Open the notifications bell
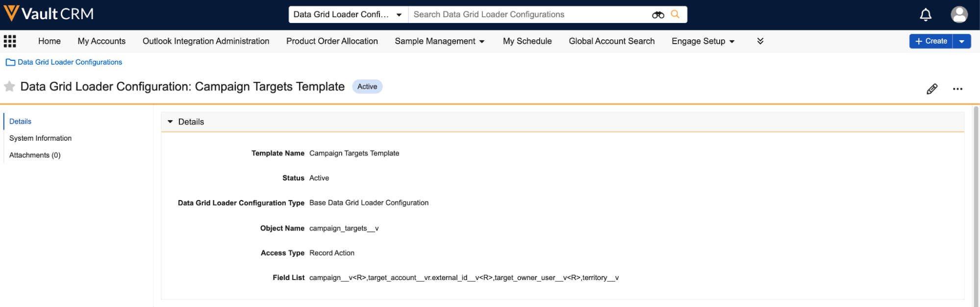 (x=925, y=15)
